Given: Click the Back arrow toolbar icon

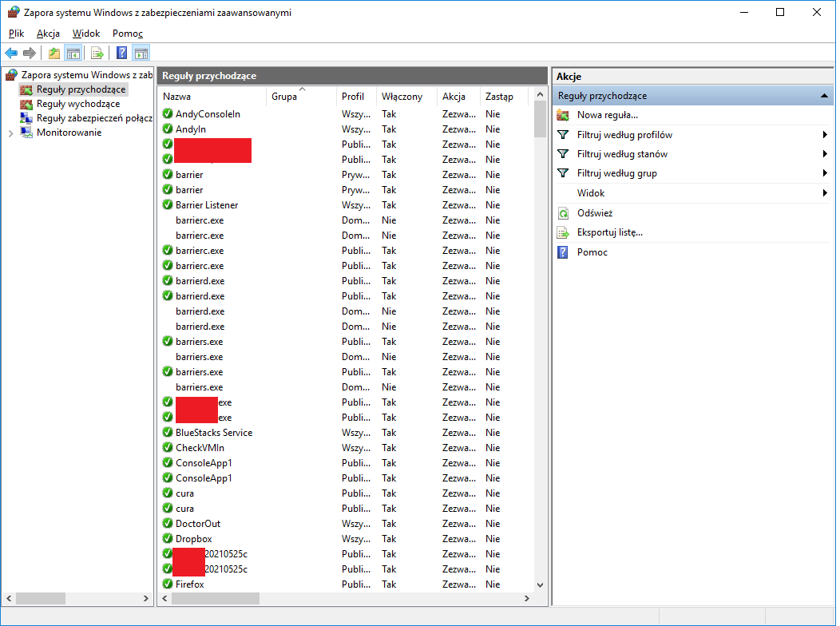Looking at the screenshot, I should point(11,53).
